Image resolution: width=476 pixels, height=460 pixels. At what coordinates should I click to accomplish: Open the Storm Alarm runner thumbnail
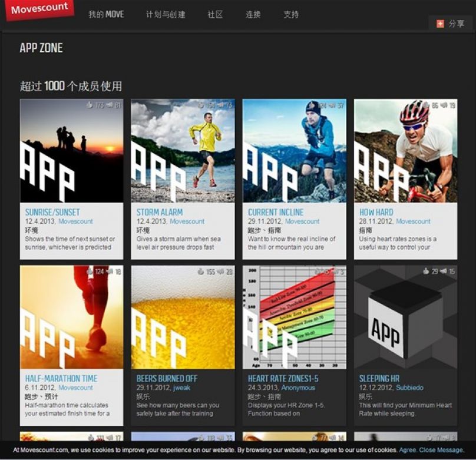[183, 150]
